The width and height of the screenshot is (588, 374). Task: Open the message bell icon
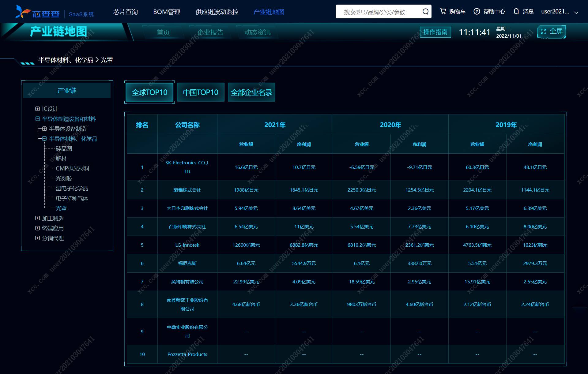pos(516,11)
